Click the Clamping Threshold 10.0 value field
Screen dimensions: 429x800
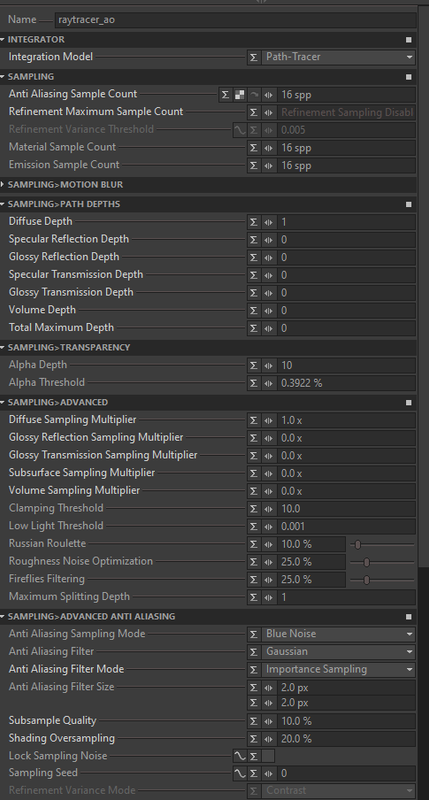pos(346,509)
